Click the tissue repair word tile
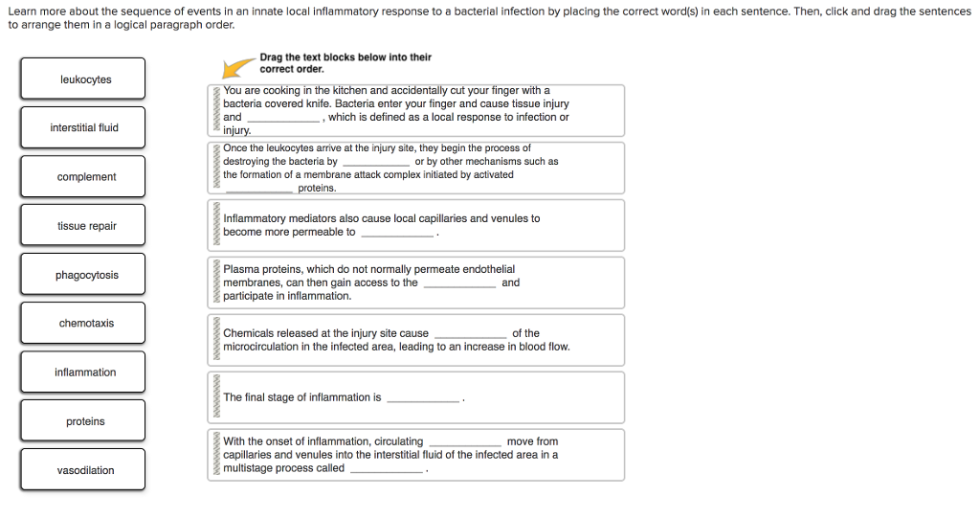This screenshot has height=519, width=980. pos(84,226)
